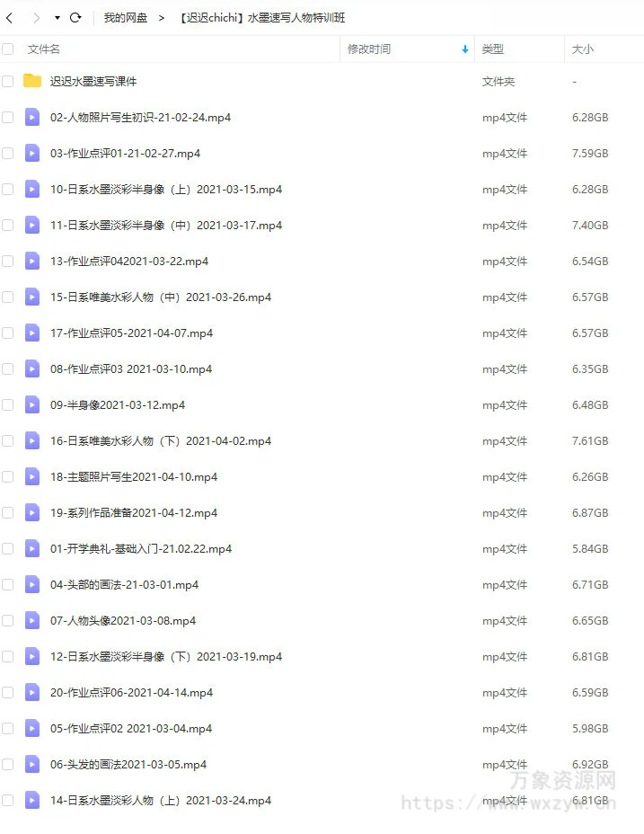Go forward with the right arrow
This screenshot has height=834, width=644.
click(36, 18)
